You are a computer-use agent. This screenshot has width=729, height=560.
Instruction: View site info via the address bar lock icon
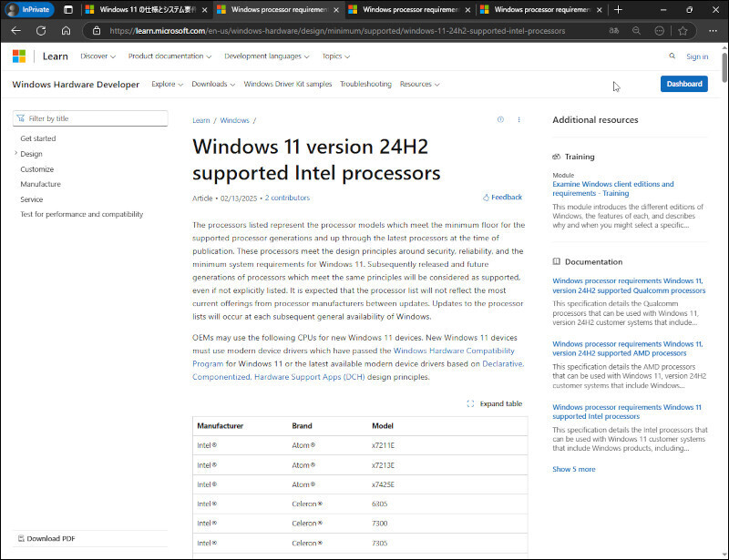pos(97,31)
